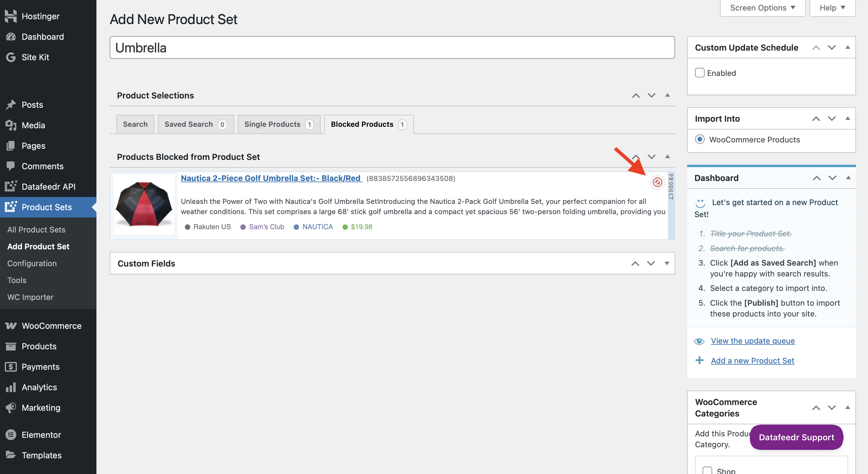
Task: Collapse Products Blocked from Product Set panel
Action: coord(667,157)
